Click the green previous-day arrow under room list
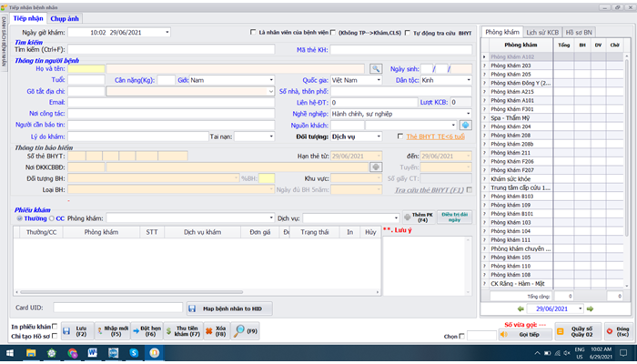The width and height of the screenshot is (637, 364). 521,308
